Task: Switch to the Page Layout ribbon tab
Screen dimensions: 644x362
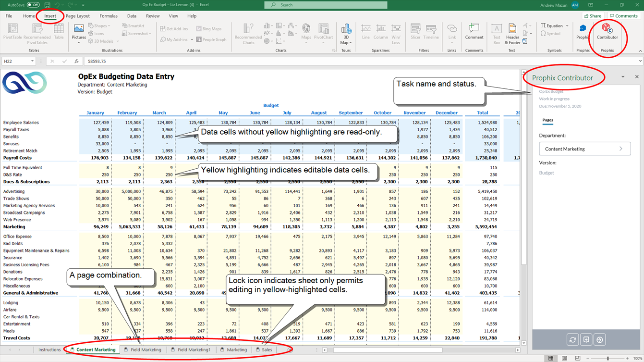Action: tap(78, 16)
